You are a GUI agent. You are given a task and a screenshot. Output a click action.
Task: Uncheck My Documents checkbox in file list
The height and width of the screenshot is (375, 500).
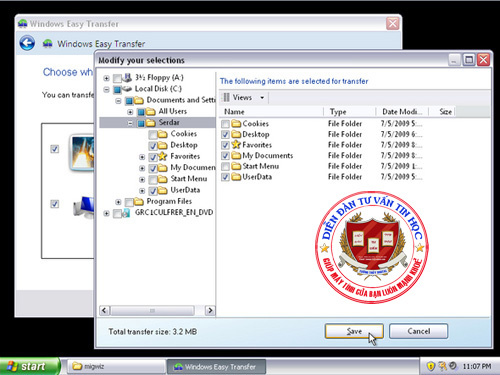tap(226, 156)
